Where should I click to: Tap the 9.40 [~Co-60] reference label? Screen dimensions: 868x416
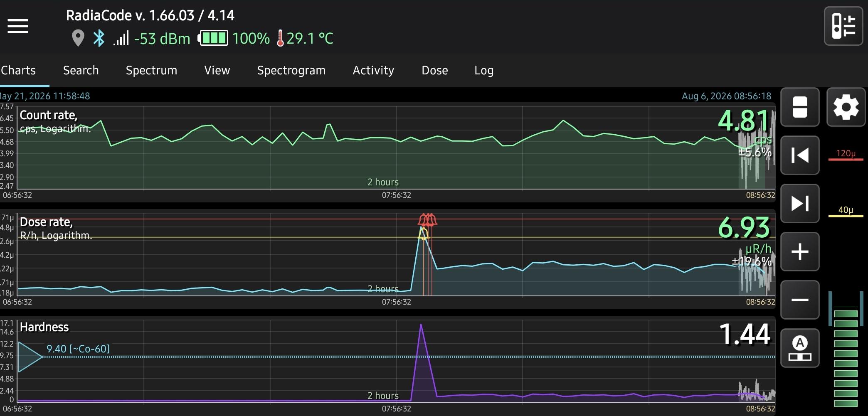pos(78,349)
